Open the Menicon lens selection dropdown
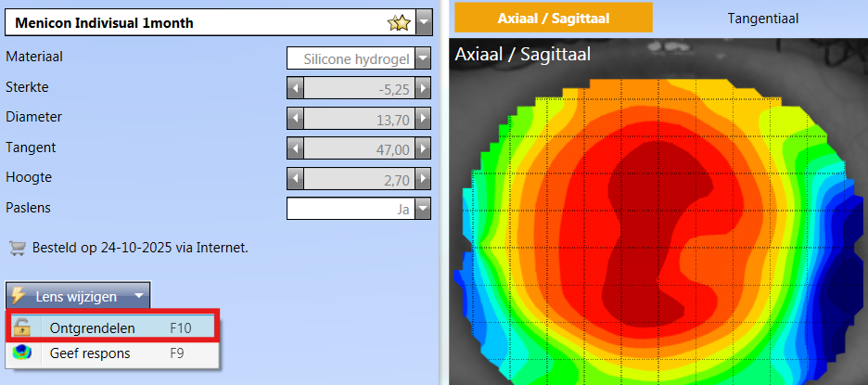 click(x=423, y=23)
